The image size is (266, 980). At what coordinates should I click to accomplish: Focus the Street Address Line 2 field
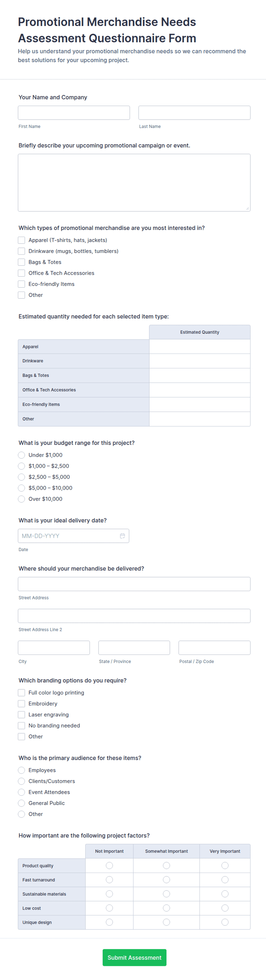(x=134, y=616)
